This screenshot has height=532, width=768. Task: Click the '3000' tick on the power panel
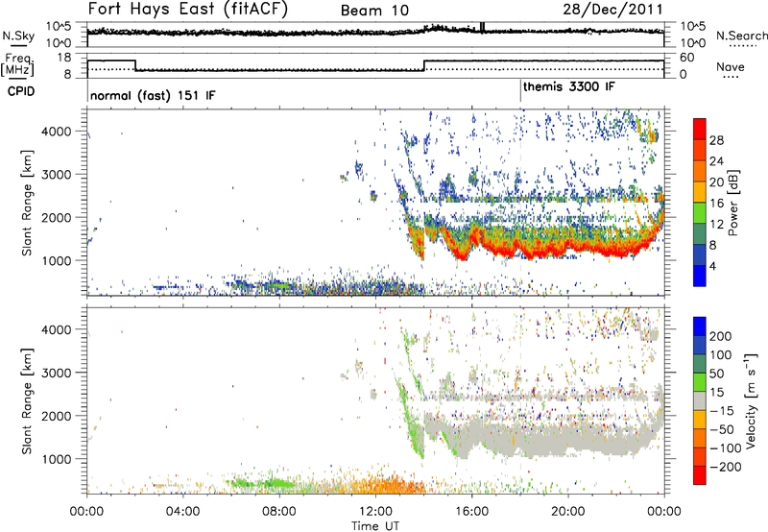[x=56, y=175]
